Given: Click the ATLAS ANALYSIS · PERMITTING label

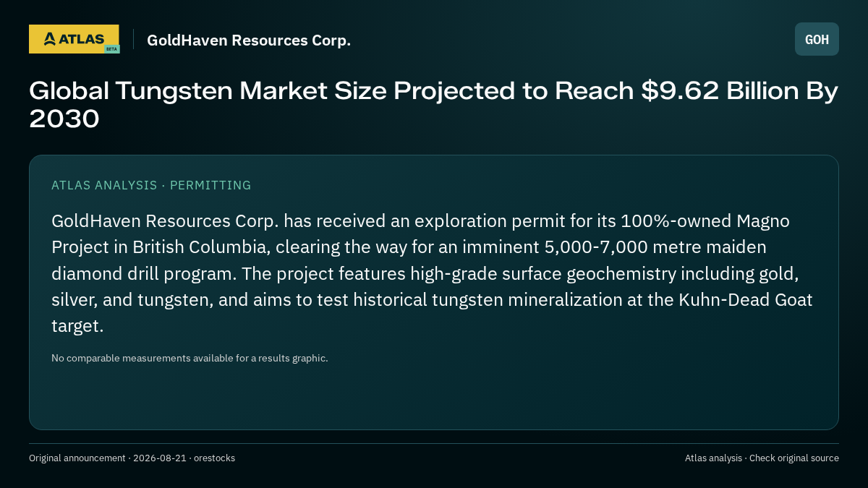Looking at the screenshot, I should coord(151,185).
